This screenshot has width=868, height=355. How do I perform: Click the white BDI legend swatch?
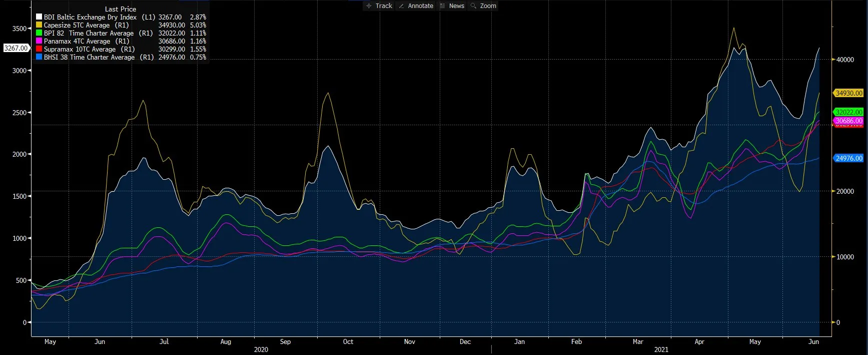click(39, 17)
